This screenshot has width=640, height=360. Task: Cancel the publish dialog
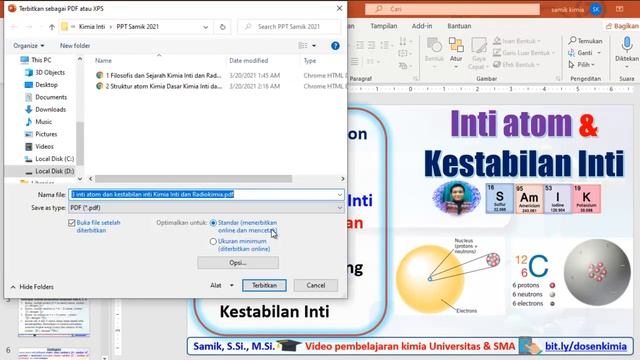[316, 285]
